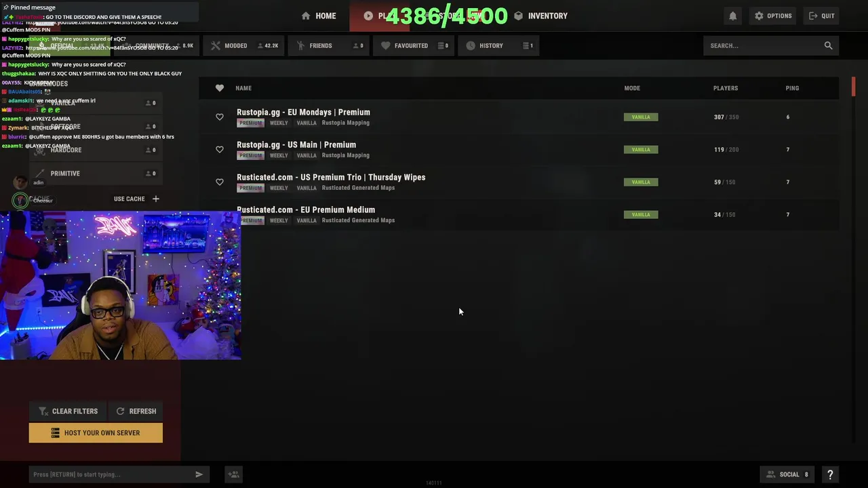Sort servers by Mode column
This screenshot has height=488, width=868.
632,88
